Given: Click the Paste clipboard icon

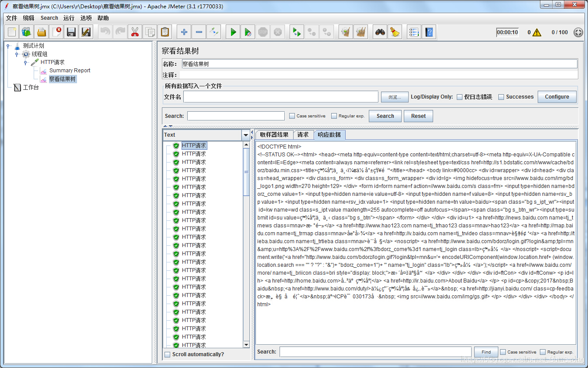Looking at the screenshot, I should click(x=164, y=32).
